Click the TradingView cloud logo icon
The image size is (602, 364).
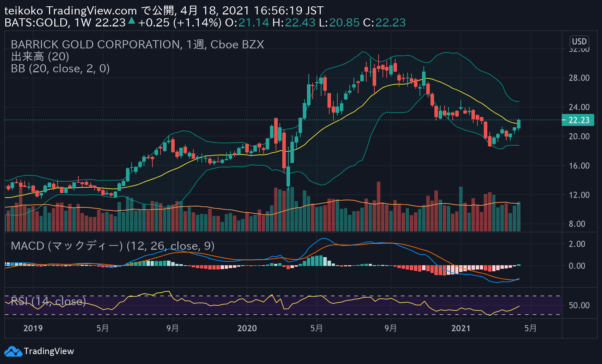point(13,351)
